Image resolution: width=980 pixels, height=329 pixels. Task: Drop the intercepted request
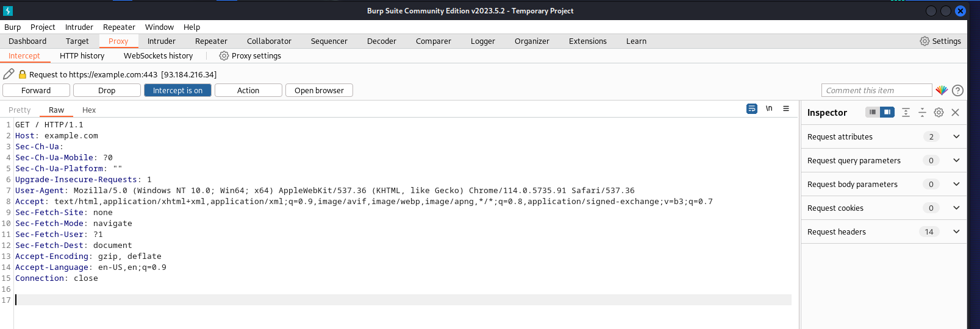click(x=107, y=90)
